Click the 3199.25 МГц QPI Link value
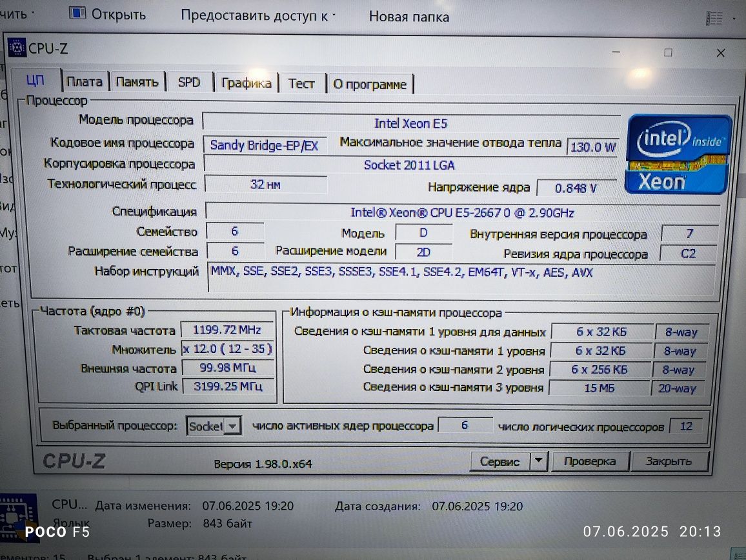The image size is (746, 560). click(x=228, y=386)
